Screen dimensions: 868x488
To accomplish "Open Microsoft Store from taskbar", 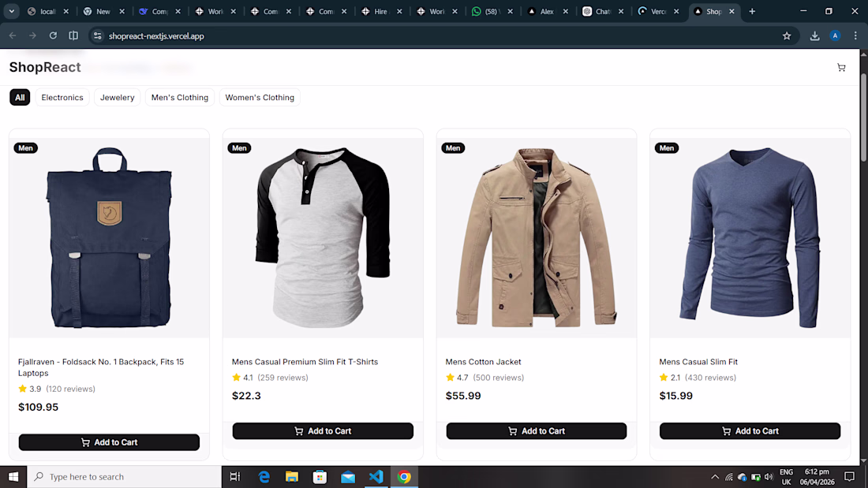I will 320,476.
